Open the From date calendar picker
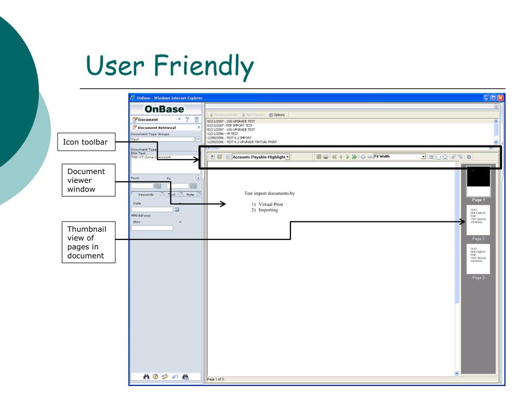This screenshot has width=532, height=399. point(158,185)
